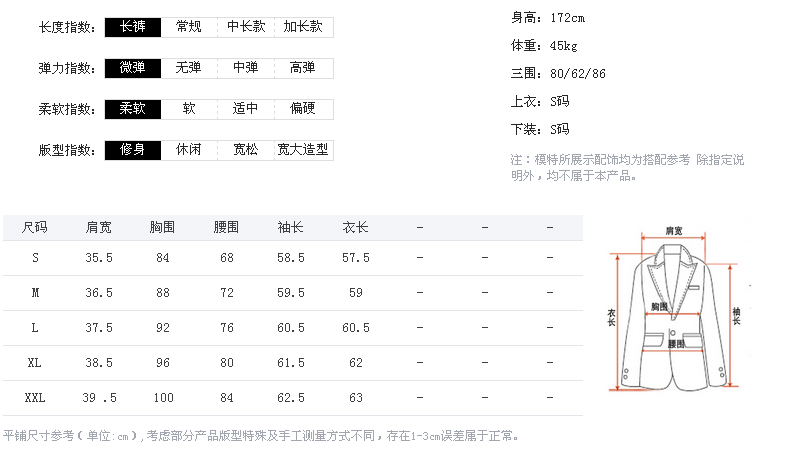Select the 常规 length option
Image resolution: width=790 pixels, height=457 pixels.
tap(189, 27)
